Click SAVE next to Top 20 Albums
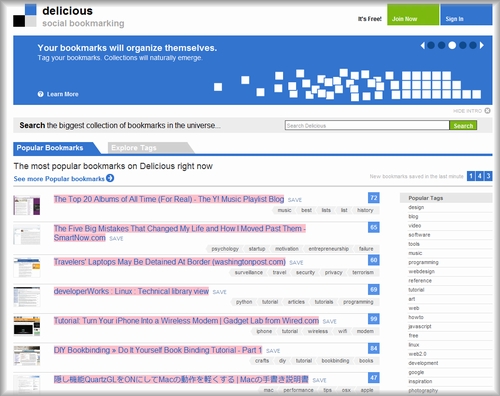The image size is (500, 396). (295, 200)
